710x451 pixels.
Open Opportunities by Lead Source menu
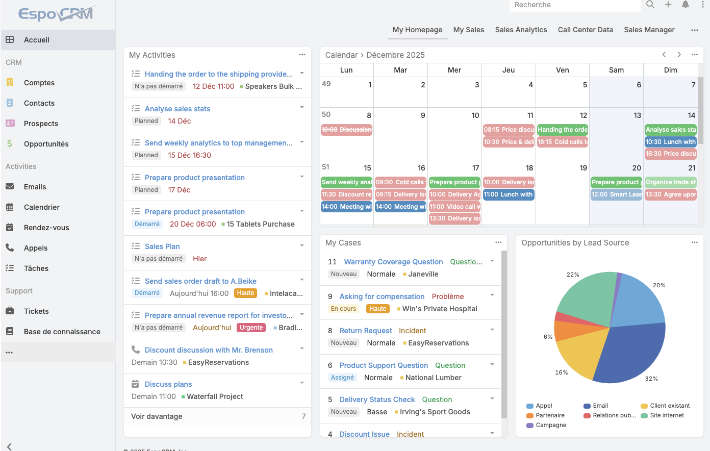[x=695, y=243]
